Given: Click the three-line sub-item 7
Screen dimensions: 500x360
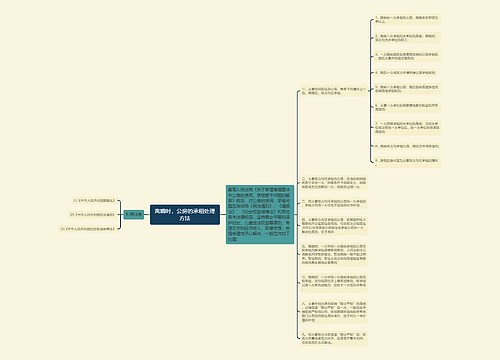Looking at the screenshot, I should click(407, 127).
